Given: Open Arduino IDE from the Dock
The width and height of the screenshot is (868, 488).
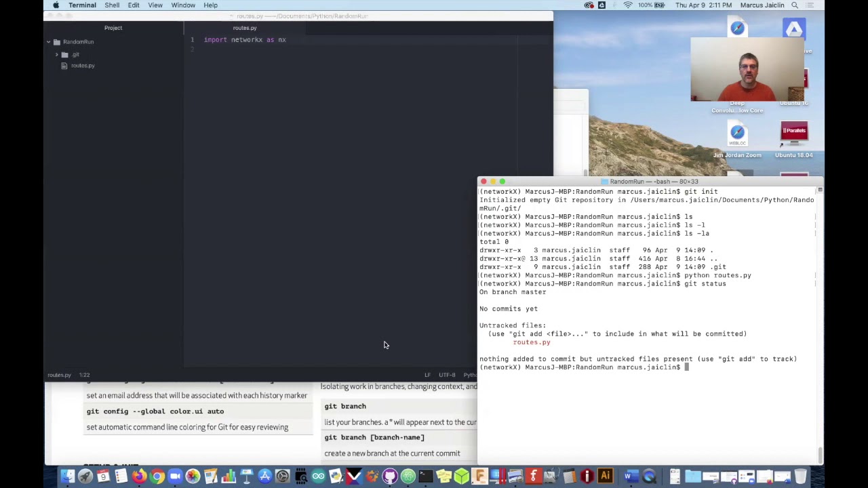Looking at the screenshot, I should tap(319, 476).
